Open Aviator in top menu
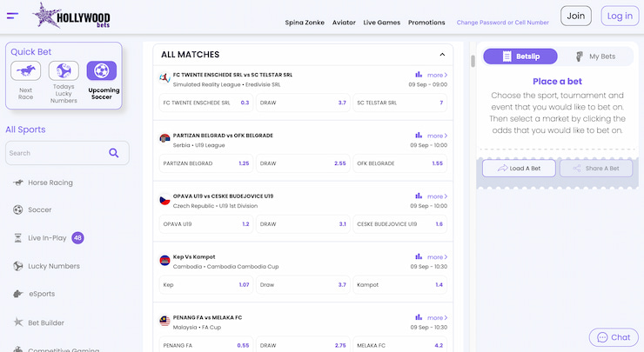This screenshot has width=644, height=352. [x=344, y=23]
